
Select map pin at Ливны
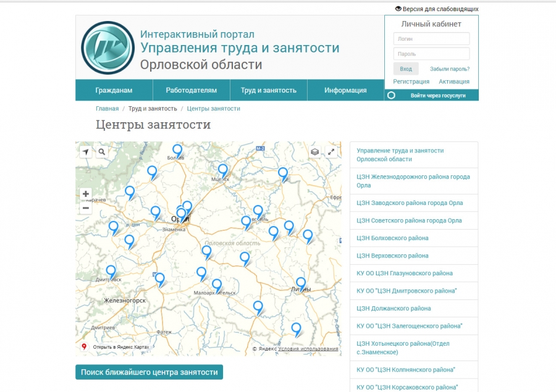pos(301,284)
